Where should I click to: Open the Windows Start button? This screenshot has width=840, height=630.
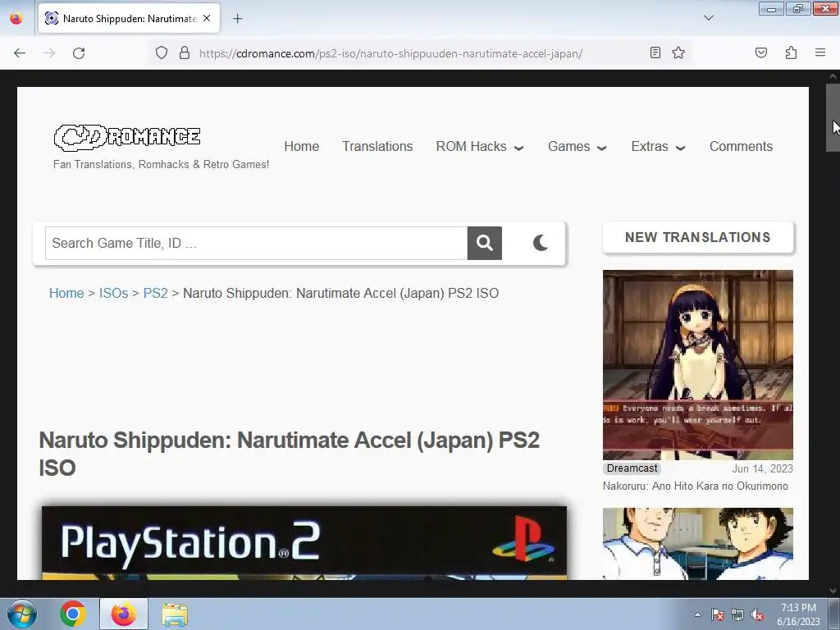22,614
